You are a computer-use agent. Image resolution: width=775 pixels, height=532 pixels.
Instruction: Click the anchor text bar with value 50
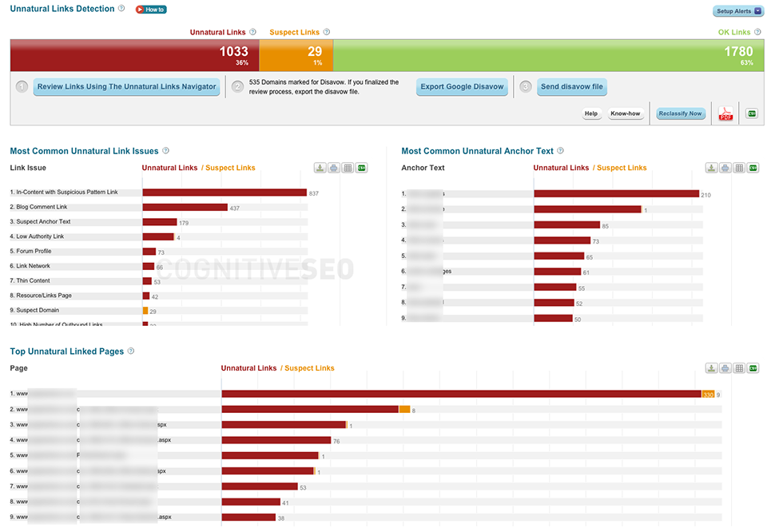tap(554, 318)
